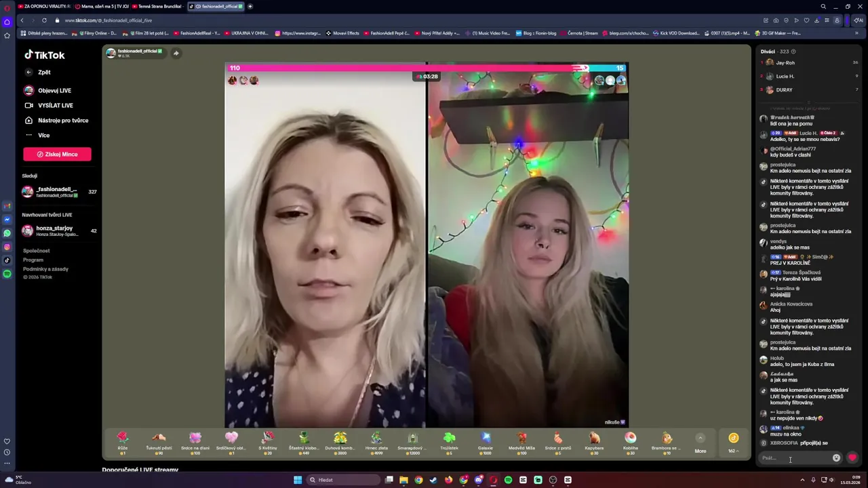The width and height of the screenshot is (868, 488).
Task: Open Windows Start menu
Action: [297, 480]
